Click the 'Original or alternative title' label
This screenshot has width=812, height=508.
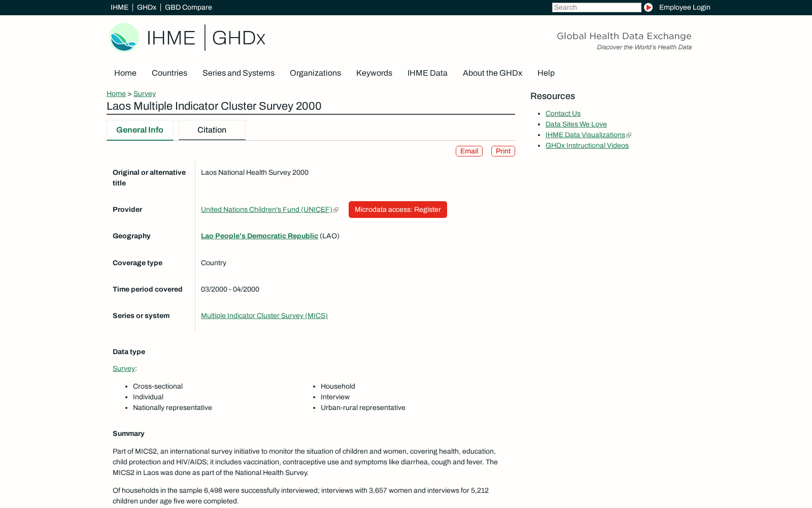point(149,178)
